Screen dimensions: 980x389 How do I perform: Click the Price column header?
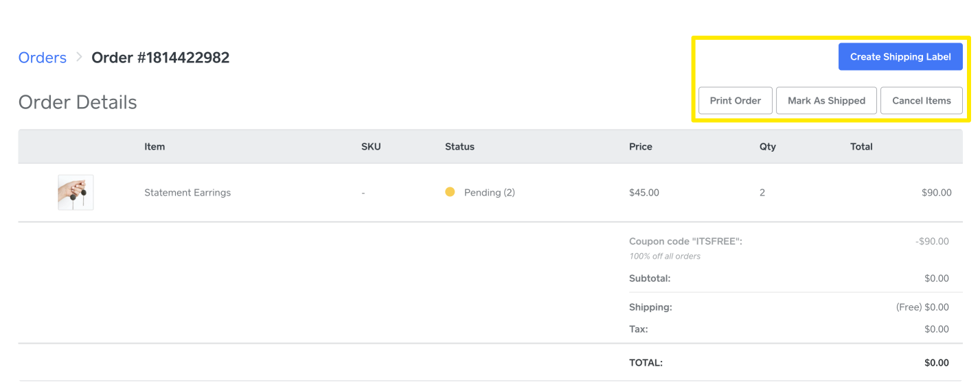pyautogui.click(x=641, y=147)
